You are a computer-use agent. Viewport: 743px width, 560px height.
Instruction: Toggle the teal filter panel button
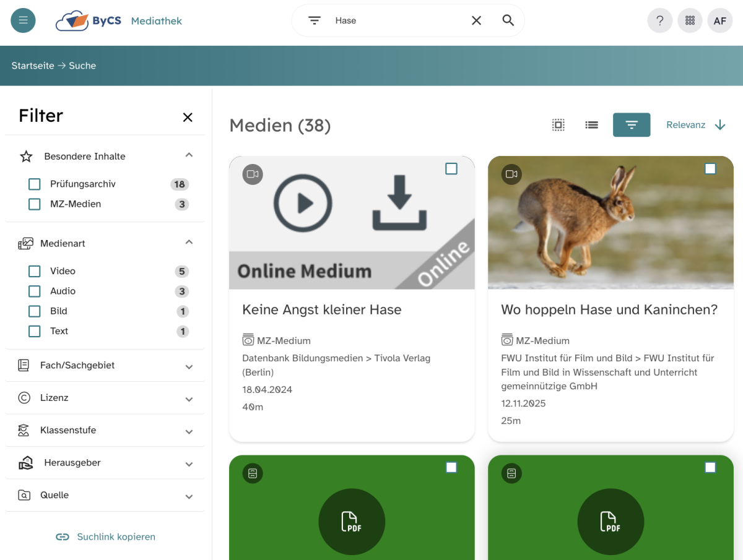pyautogui.click(x=631, y=125)
